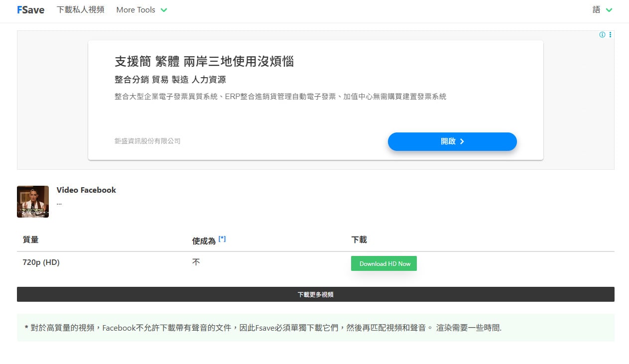
Task: Click the 下載更多視頻 bar
Action: pos(315,294)
